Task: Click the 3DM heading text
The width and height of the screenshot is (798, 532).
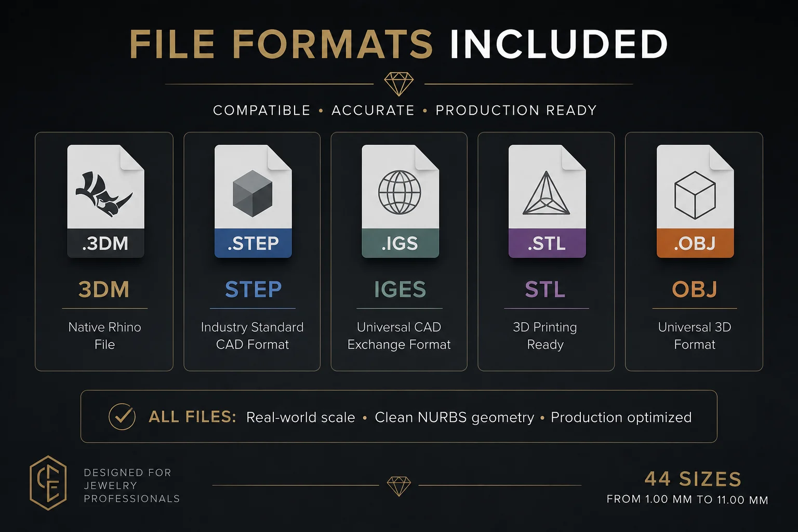Action: 104,289
